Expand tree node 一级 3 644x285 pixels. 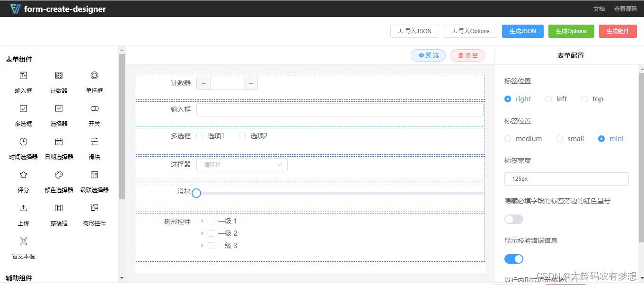pos(201,245)
